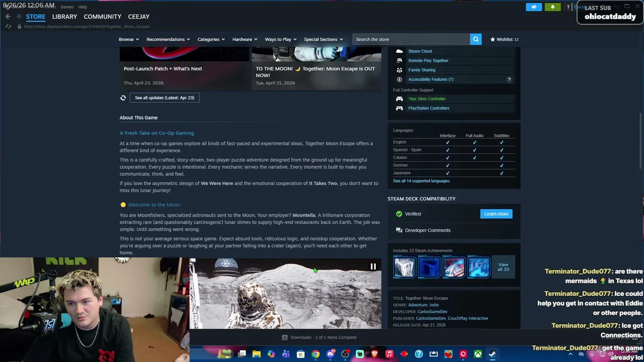644x362 pixels.
Task: Expand the Special Sections dropdown
Action: point(324,39)
